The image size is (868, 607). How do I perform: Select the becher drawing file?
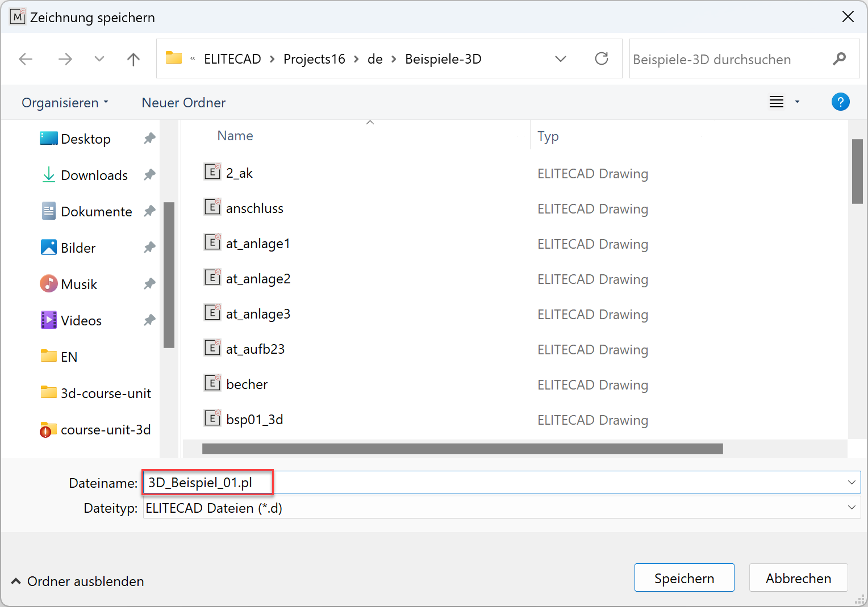click(247, 384)
